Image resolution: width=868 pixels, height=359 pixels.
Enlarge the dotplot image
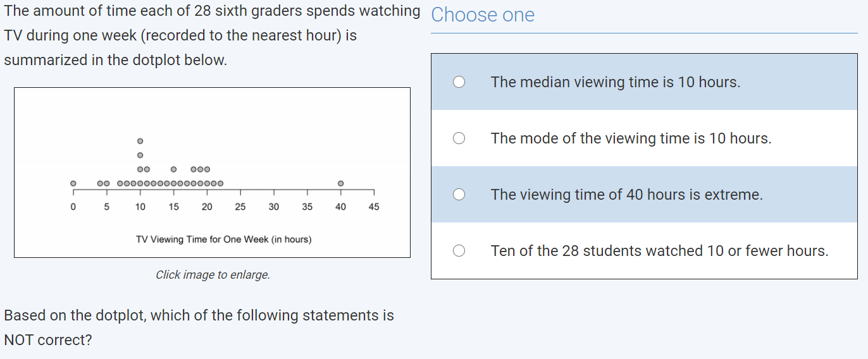pos(212,173)
